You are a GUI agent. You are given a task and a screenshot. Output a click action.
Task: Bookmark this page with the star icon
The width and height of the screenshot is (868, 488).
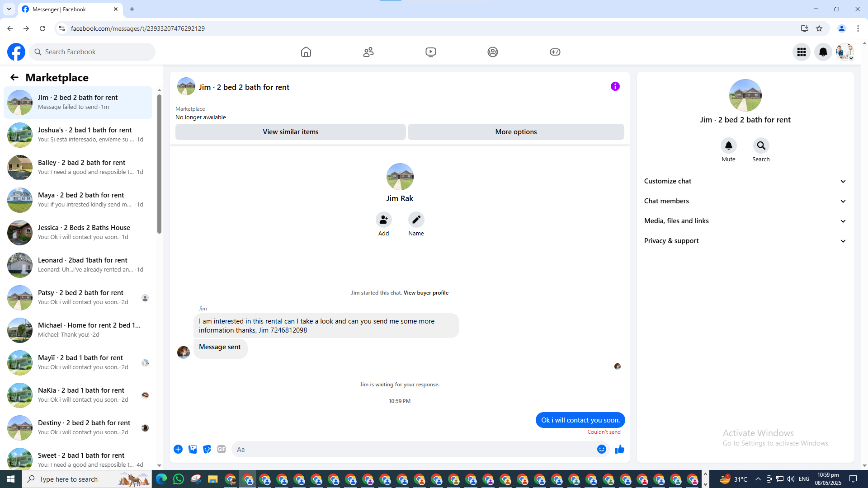(x=819, y=28)
